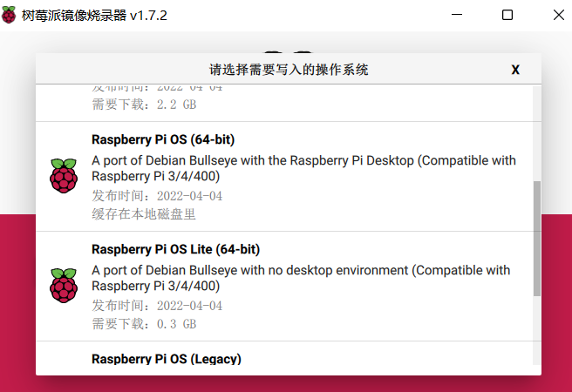
Task: Close the 树莓派镜像烧录器 v1.7.2 window
Action: [559, 15]
